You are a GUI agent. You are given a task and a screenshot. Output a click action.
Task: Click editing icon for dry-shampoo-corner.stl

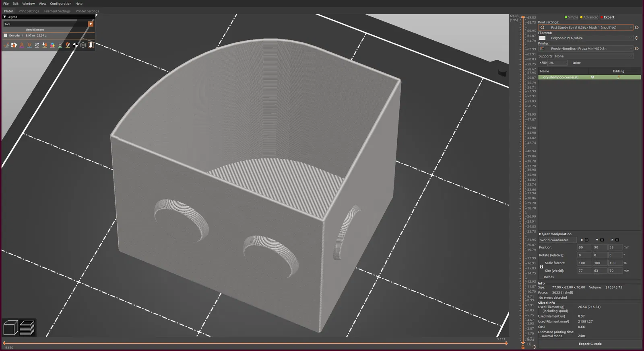point(619,77)
